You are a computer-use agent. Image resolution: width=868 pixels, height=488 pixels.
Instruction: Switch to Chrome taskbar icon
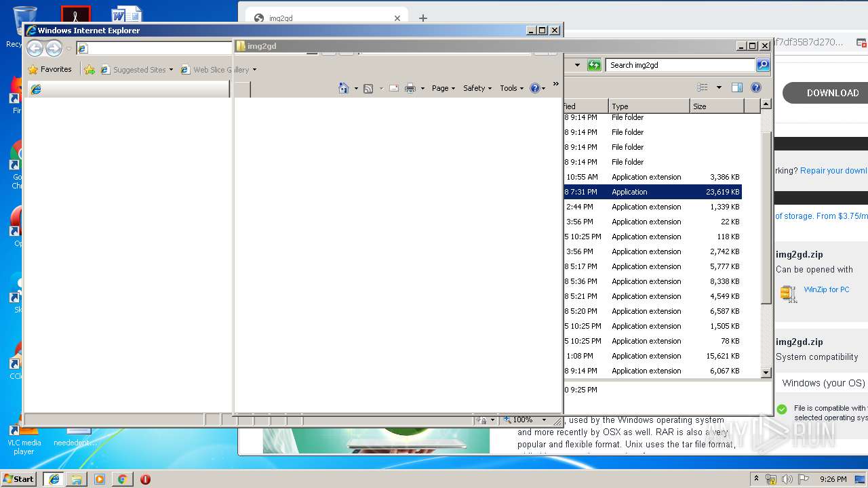122,479
